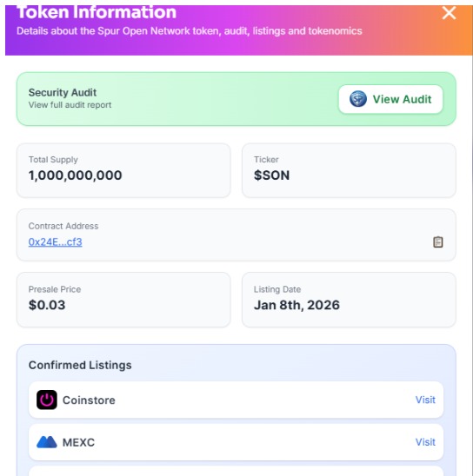Click the audit globe logo icon
The width and height of the screenshot is (473, 476).
pos(358,99)
